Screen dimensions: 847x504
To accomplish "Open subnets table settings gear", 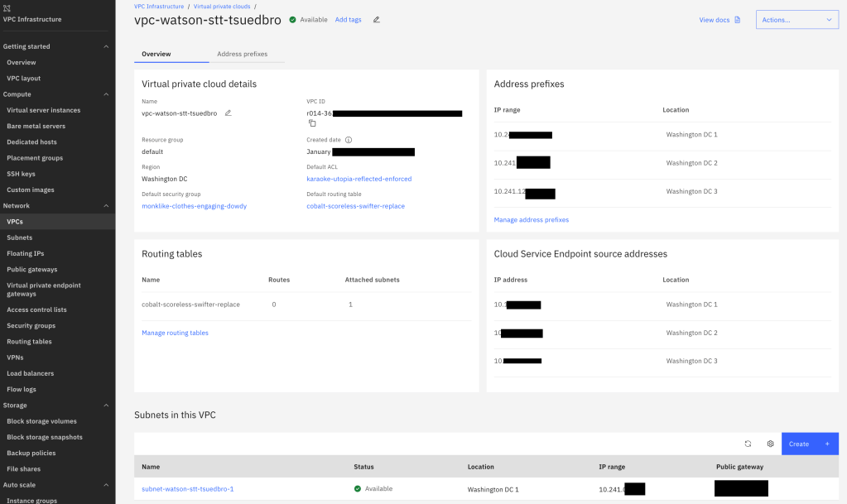I will click(x=770, y=444).
